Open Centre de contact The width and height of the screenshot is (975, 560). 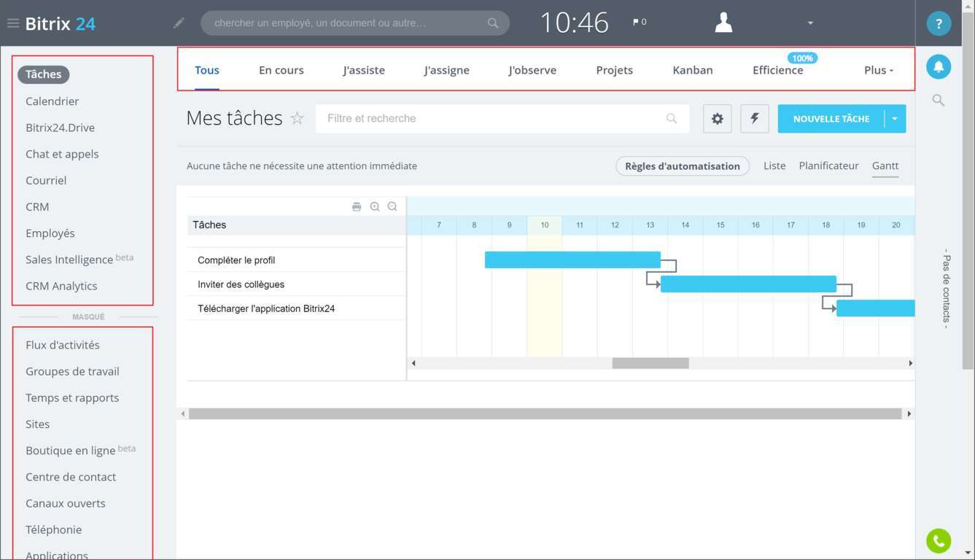71,477
